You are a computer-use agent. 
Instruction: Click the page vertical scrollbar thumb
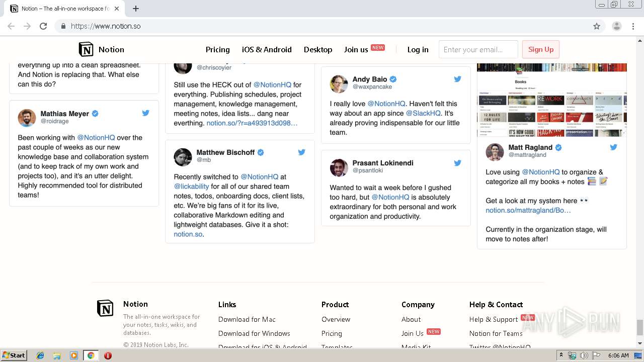pyautogui.click(x=640, y=327)
